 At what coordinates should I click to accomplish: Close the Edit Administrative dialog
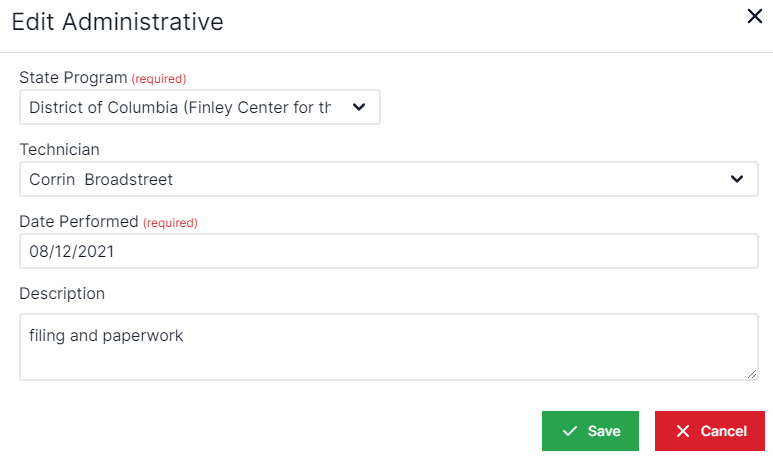[x=755, y=16]
